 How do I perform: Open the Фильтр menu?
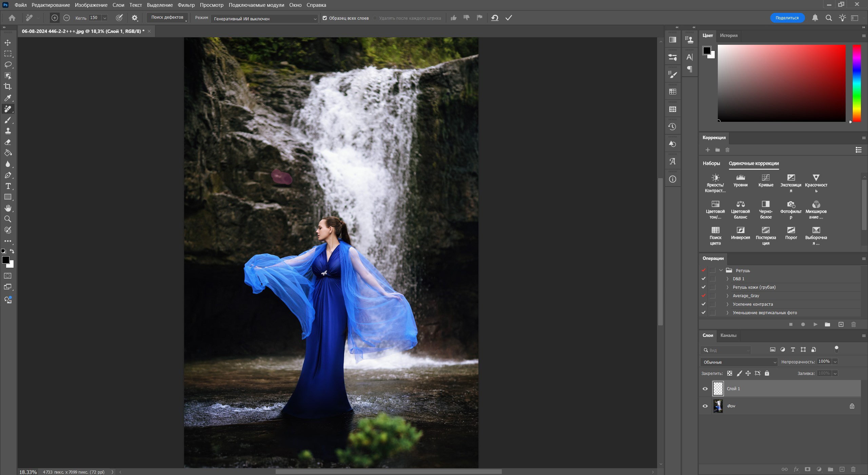185,5
